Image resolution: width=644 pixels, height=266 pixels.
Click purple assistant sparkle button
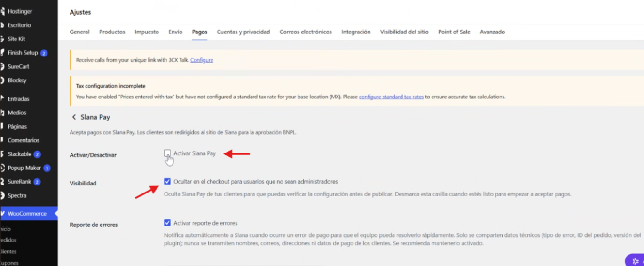click(x=635, y=261)
